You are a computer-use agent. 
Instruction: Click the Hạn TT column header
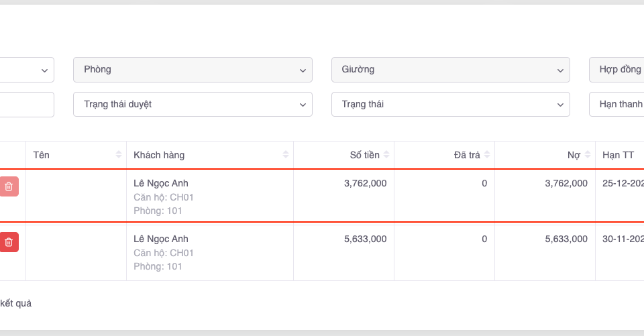click(618, 155)
